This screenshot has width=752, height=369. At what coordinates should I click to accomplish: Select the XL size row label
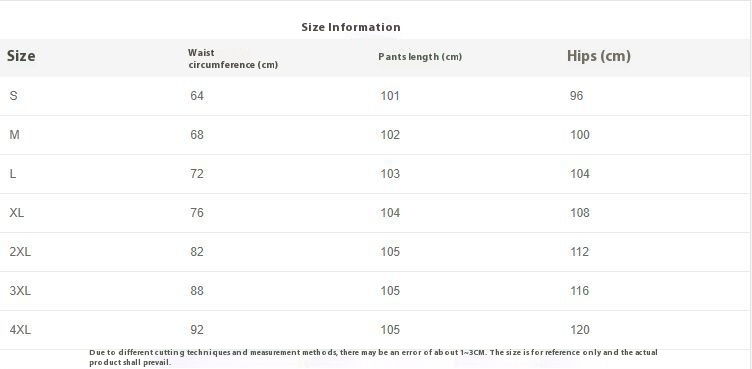tap(16, 213)
